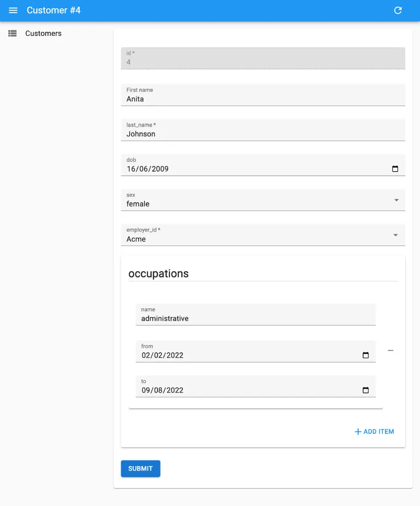The height and width of the screenshot is (506, 420).
Task: Open the dob calendar picker icon
Action: click(395, 169)
